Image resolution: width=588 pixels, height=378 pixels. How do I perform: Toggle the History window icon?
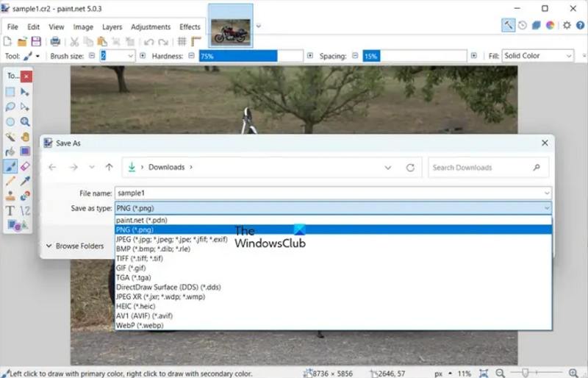(x=523, y=25)
